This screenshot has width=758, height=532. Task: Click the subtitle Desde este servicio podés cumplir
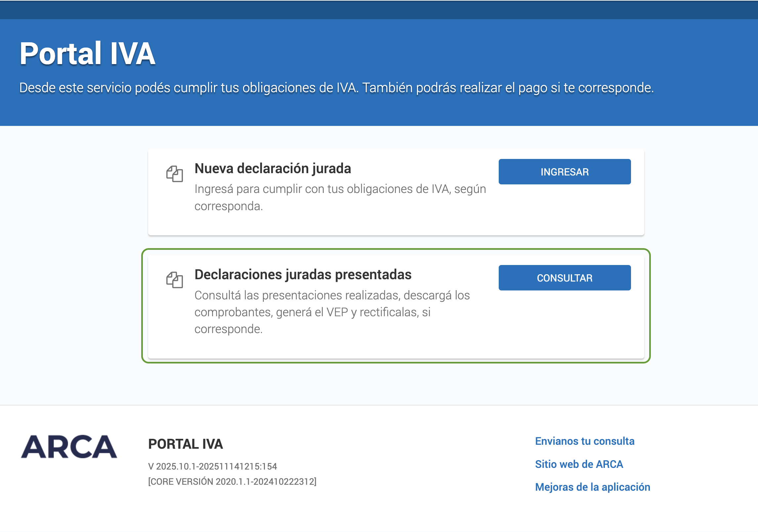click(337, 88)
